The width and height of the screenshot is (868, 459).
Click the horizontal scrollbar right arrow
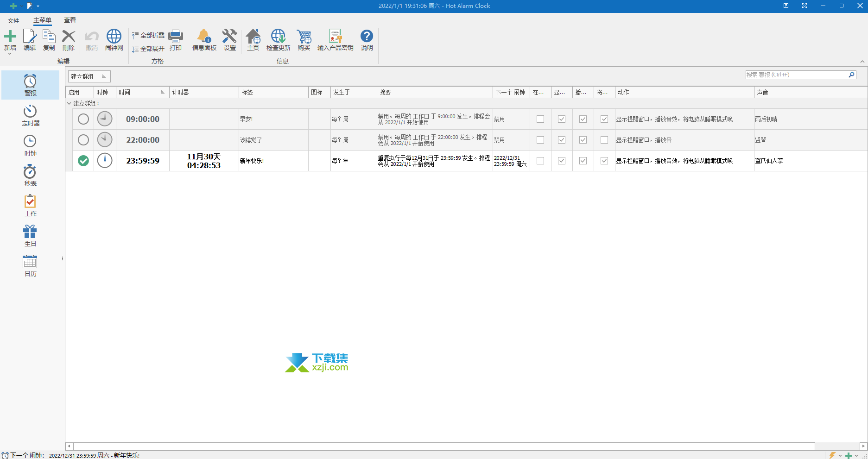(863, 446)
